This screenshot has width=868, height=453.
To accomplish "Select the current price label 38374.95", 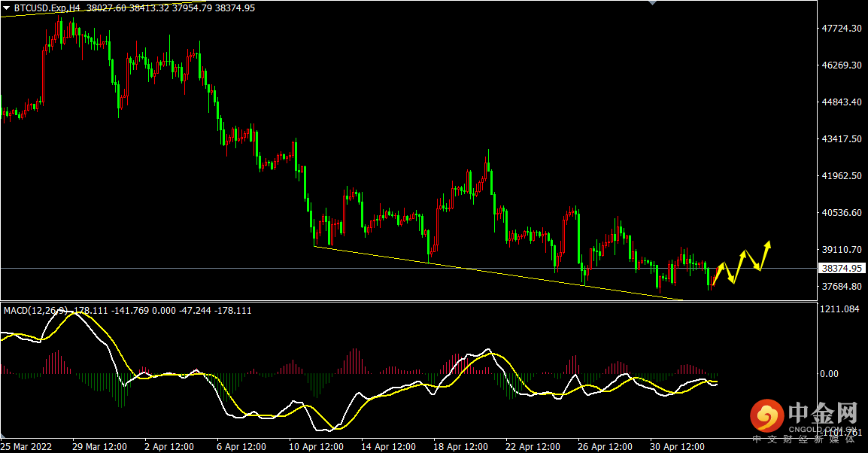I will [842, 268].
